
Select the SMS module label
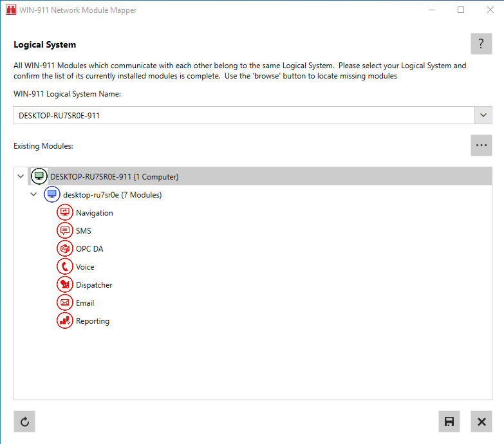tap(84, 230)
